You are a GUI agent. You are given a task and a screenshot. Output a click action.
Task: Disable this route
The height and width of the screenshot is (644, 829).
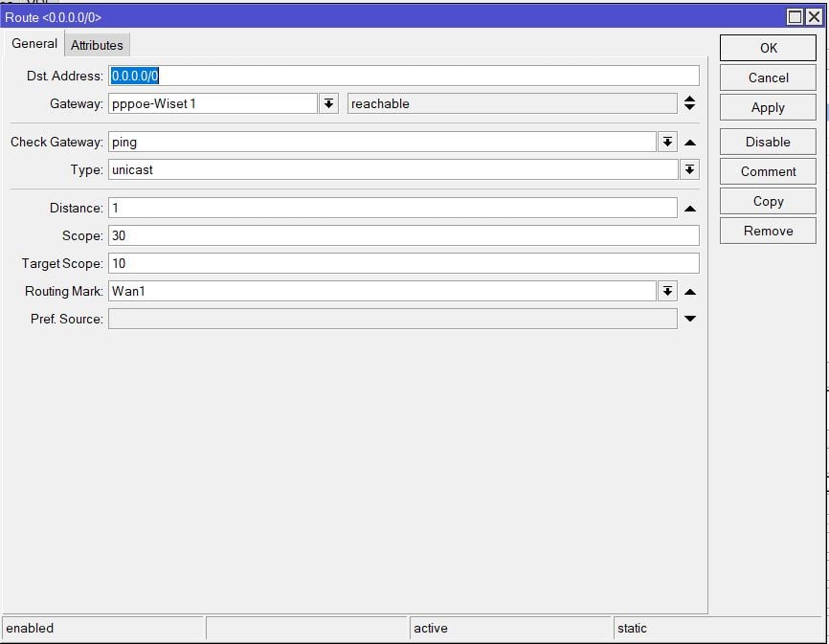coord(768,142)
